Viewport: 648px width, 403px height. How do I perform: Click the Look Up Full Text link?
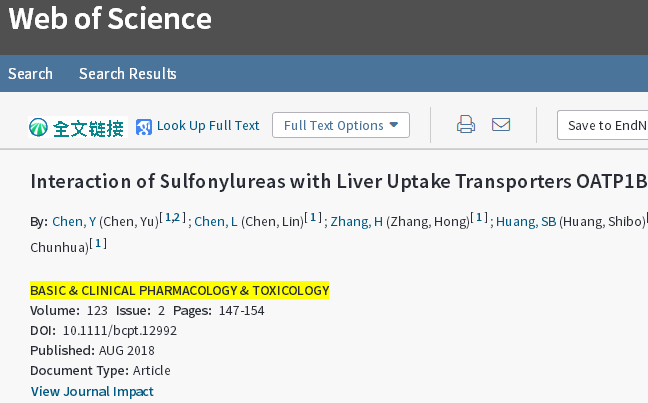(208, 125)
